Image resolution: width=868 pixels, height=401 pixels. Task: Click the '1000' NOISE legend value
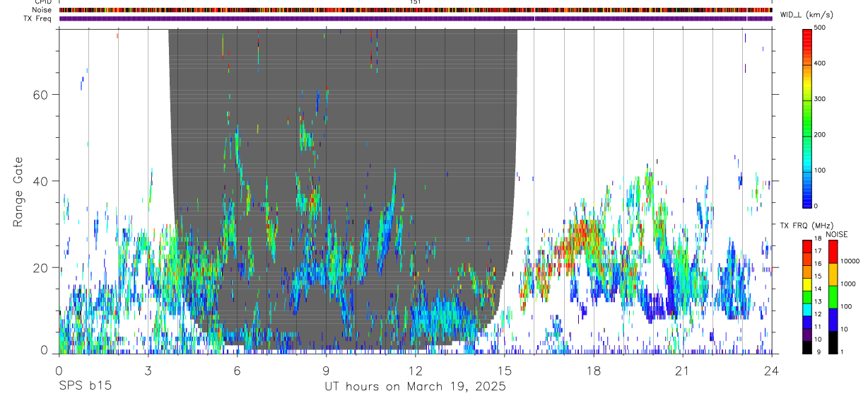pos(848,284)
